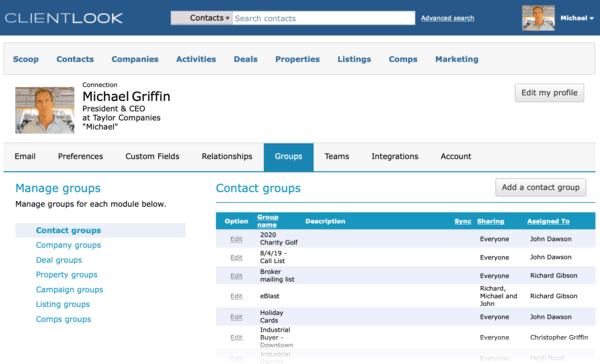Go to Comps

click(x=403, y=59)
